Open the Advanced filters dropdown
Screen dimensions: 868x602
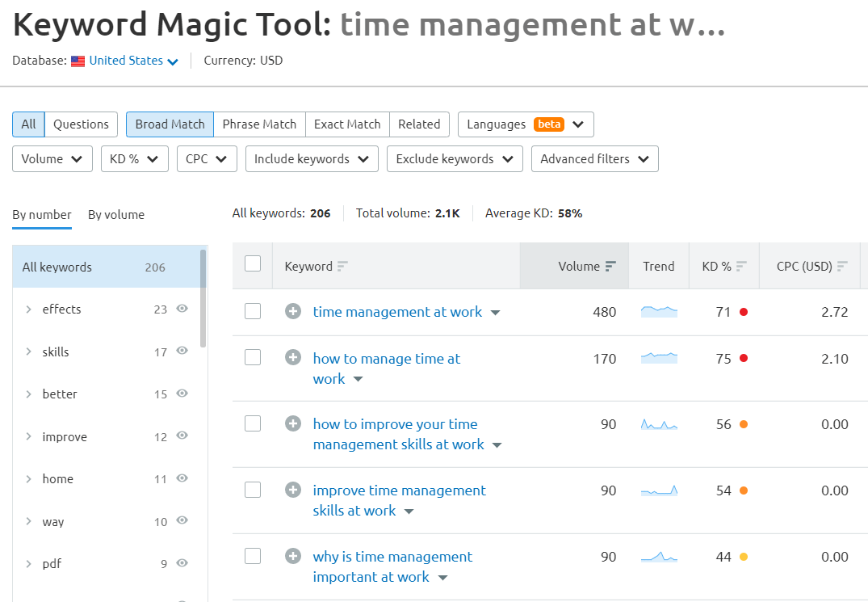[594, 159]
